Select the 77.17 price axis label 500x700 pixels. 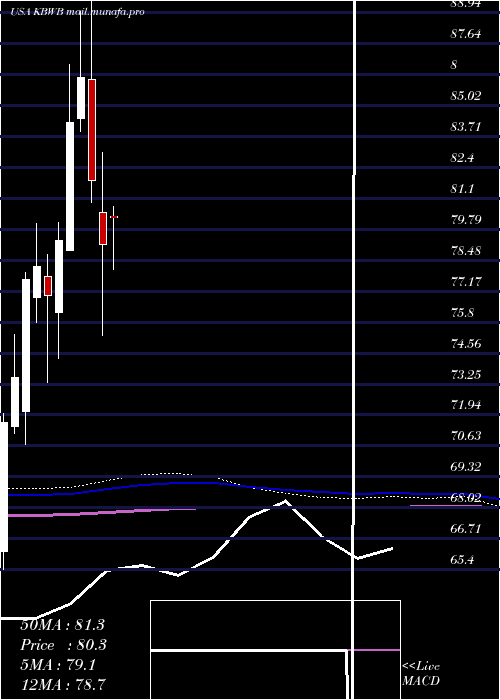pos(466,281)
